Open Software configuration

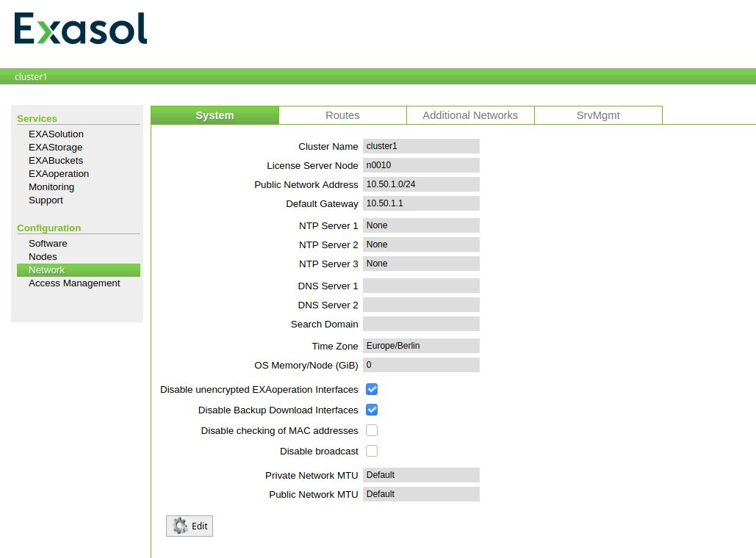[x=48, y=243]
